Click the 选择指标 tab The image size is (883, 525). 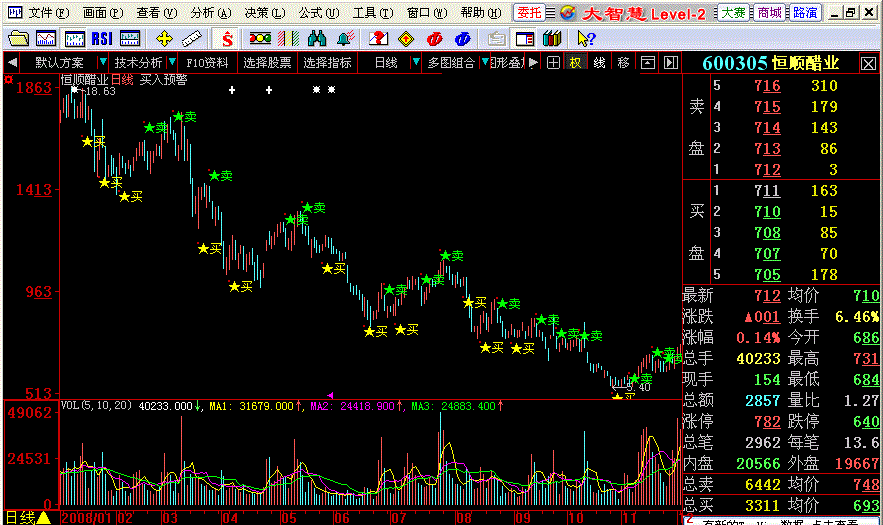pyautogui.click(x=327, y=63)
